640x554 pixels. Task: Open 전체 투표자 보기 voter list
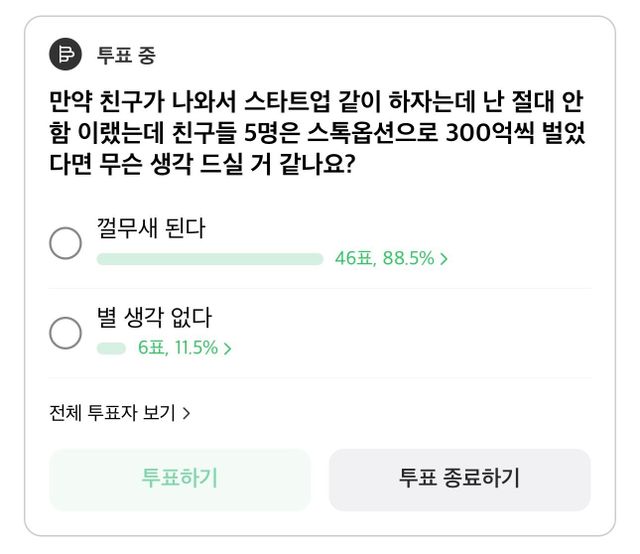(x=112, y=412)
